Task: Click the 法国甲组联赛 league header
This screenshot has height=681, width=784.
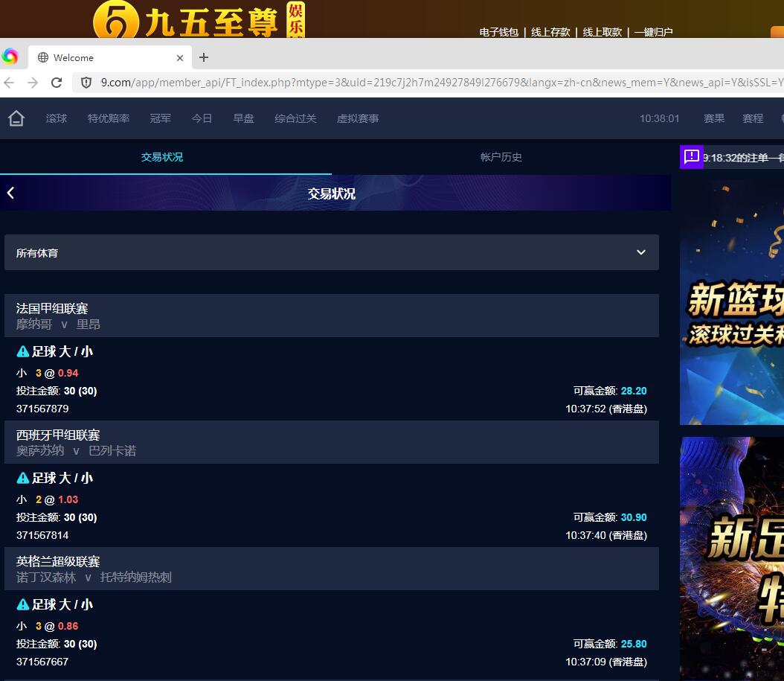Action: (52, 308)
